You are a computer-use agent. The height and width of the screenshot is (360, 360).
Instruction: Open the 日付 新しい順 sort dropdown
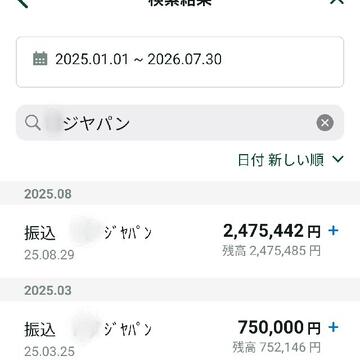click(x=290, y=160)
